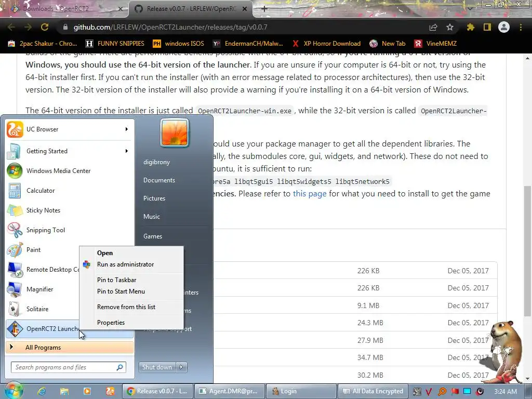The width and height of the screenshot is (532, 399).
Task: Open Chrome extensions puzzle icon
Action: [x=470, y=27]
